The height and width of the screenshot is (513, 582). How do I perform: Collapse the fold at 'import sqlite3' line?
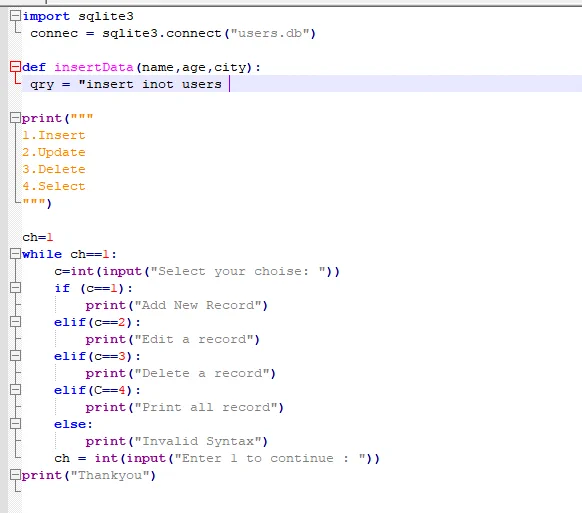click(15, 16)
